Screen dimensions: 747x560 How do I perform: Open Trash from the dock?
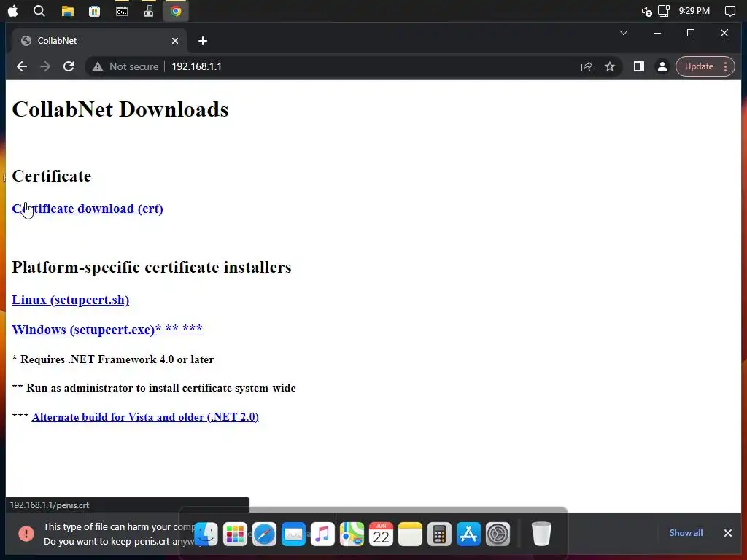(x=541, y=534)
